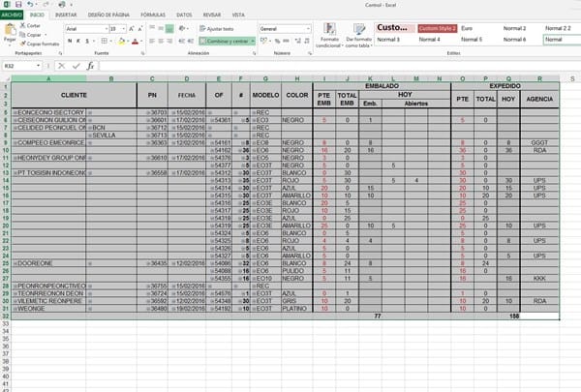The width and height of the screenshot is (581, 392).
Task: Cut selection with Cortar
Action: [x=30, y=25]
